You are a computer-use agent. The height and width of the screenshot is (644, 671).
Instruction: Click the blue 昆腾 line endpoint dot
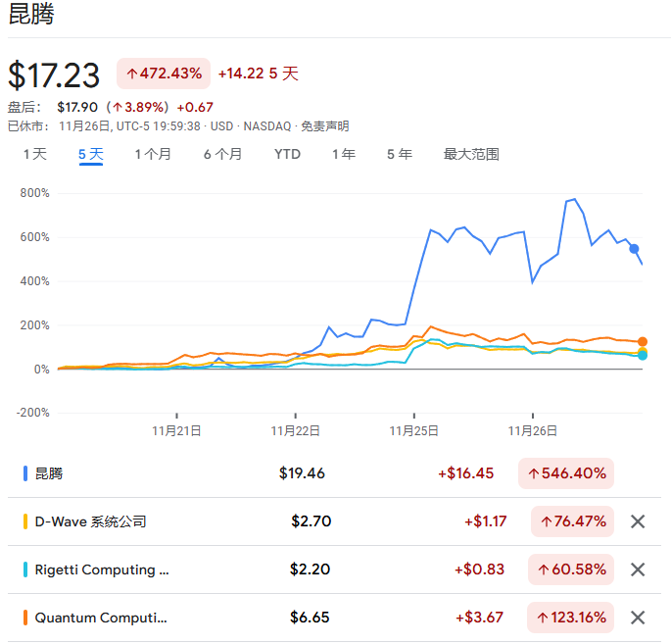634,249
